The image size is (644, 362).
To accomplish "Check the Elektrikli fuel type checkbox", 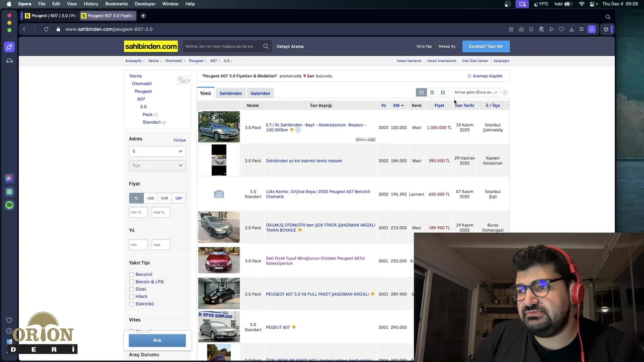I will [131, 304].
